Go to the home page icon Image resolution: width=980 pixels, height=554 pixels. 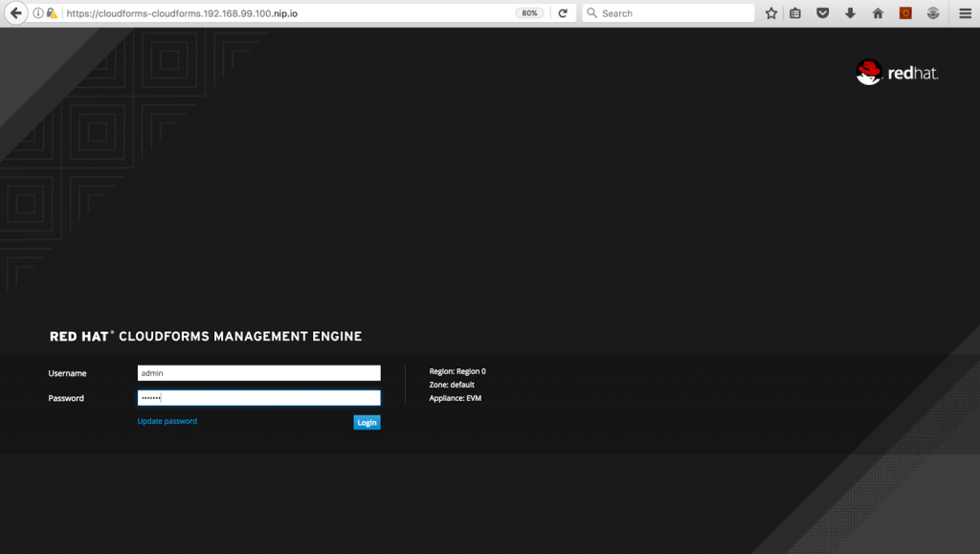tap(878, 13)
